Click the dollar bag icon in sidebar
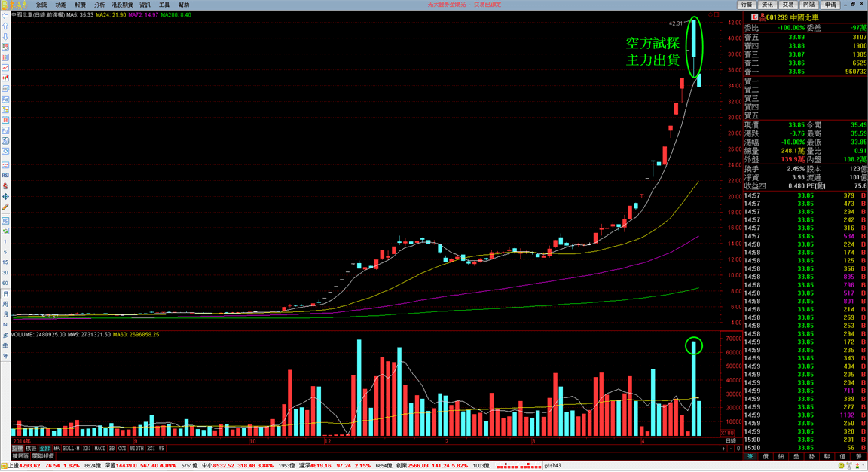The width and height of the screenshot is (868, 472). click(x=5, y=186)
